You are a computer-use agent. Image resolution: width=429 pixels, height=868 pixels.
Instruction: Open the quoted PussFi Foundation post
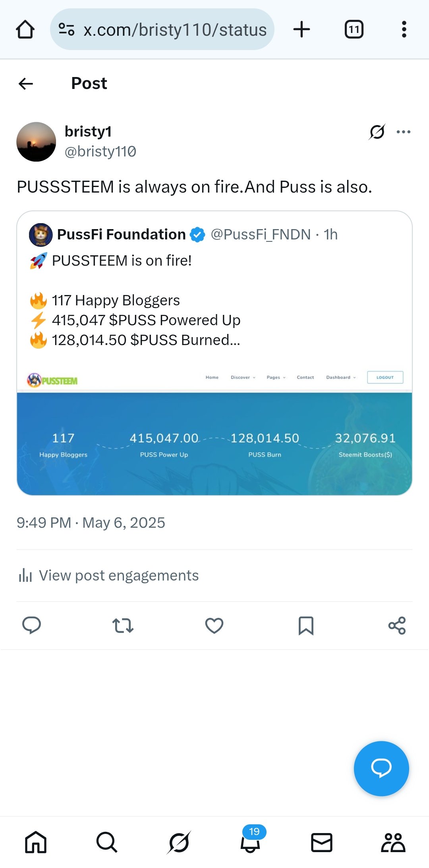point(214,353)
